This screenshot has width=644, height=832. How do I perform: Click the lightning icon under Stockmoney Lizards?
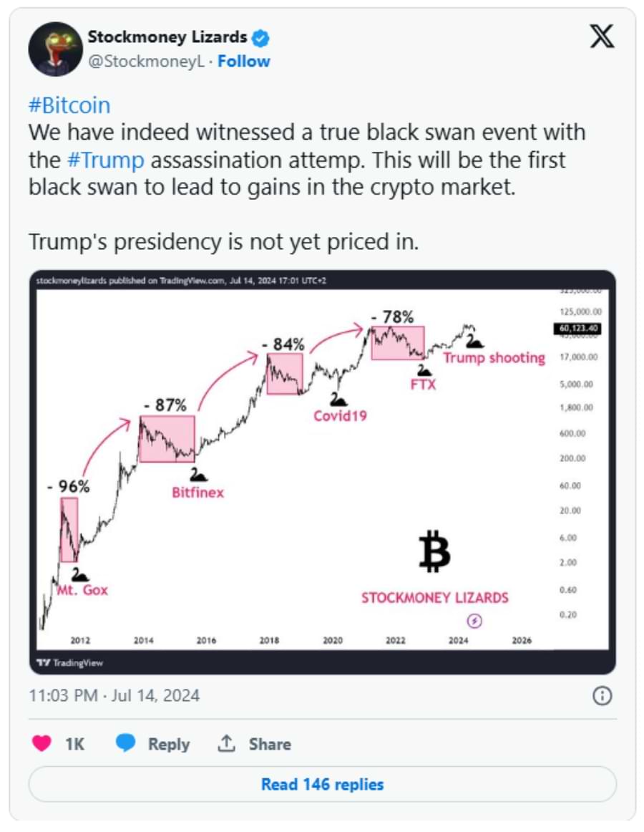(x=474, y=621)
